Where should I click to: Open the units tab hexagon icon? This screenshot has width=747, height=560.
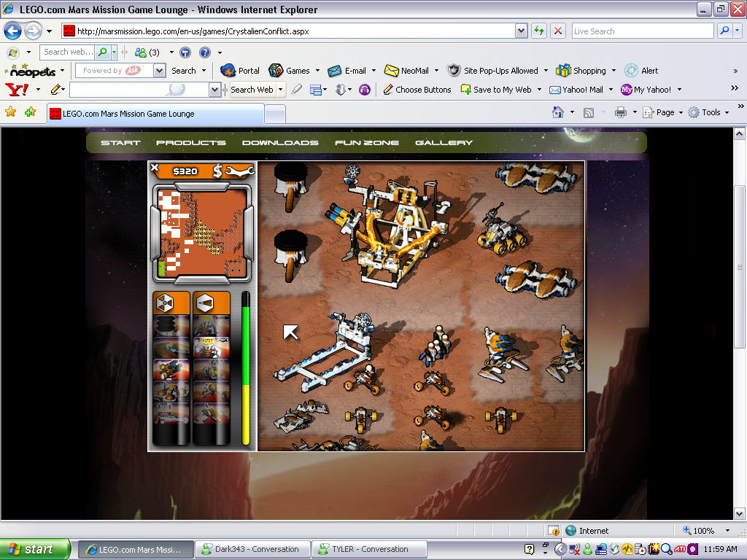pyautogui.click(x=205, y=303)
